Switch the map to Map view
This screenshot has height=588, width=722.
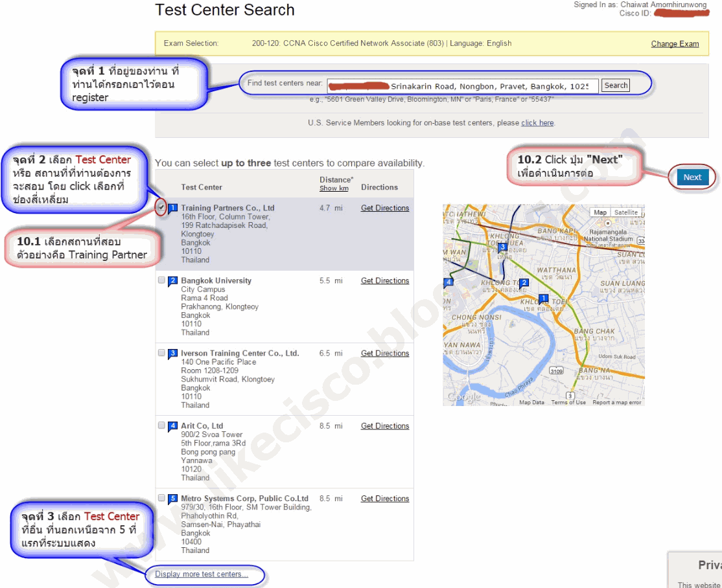tap(600, 212)
